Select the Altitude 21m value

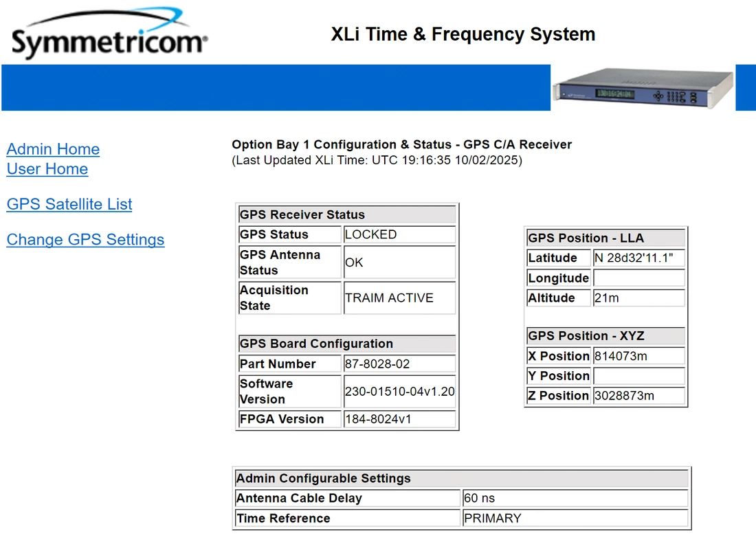pos(607,298)
